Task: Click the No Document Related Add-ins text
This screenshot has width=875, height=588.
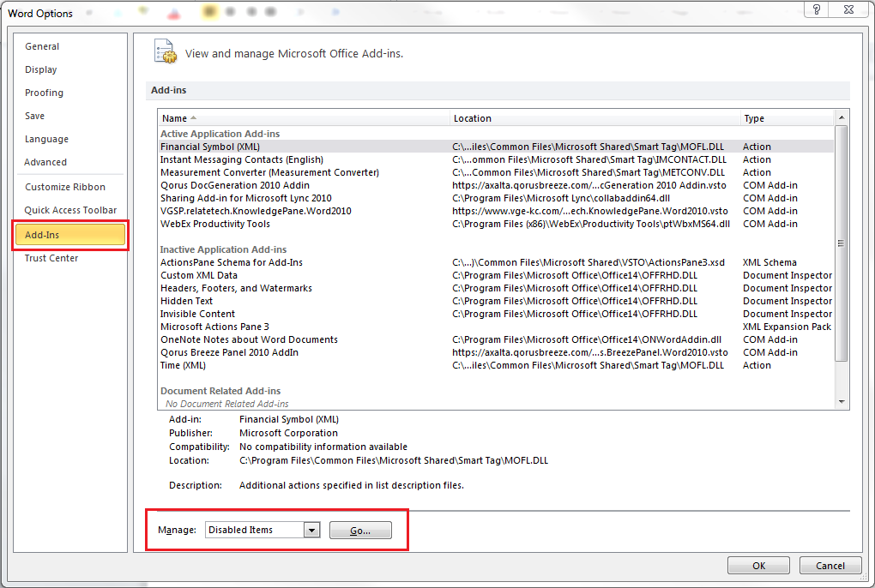Action: [x=227, y=404]
